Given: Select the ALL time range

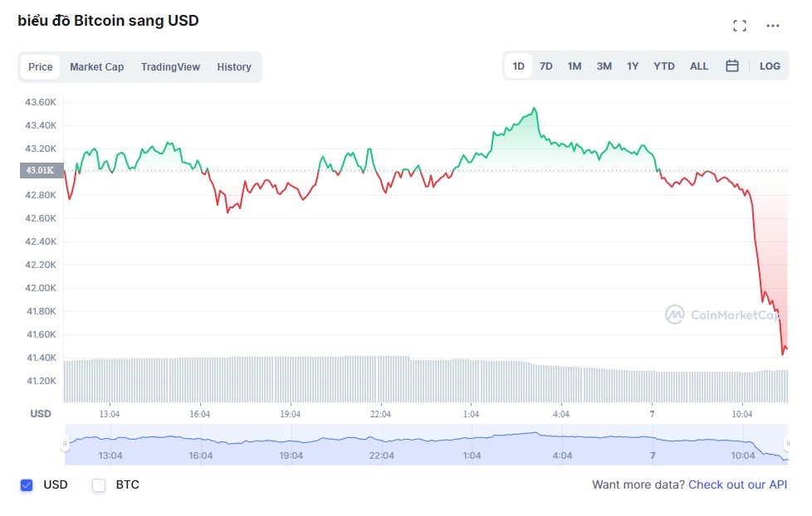Looking at the screenshot, I should pos(699,66).
